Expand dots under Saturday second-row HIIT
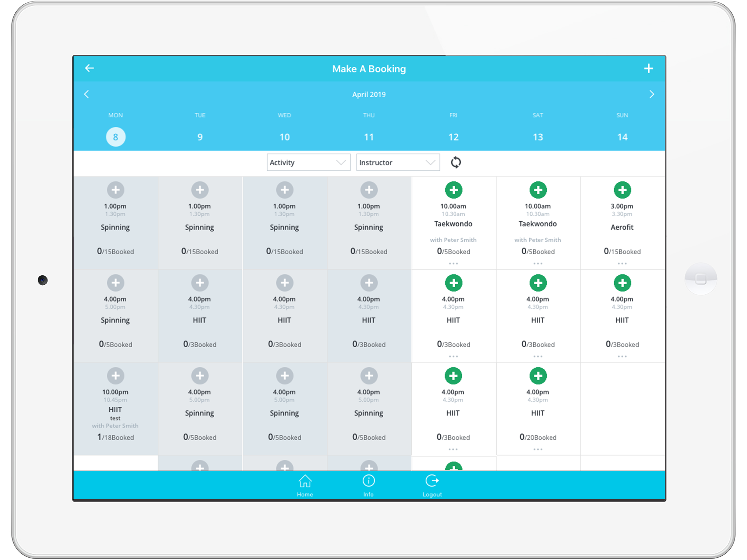The height and width of the screenshot is (560, 747). click(x=538, y=356)
